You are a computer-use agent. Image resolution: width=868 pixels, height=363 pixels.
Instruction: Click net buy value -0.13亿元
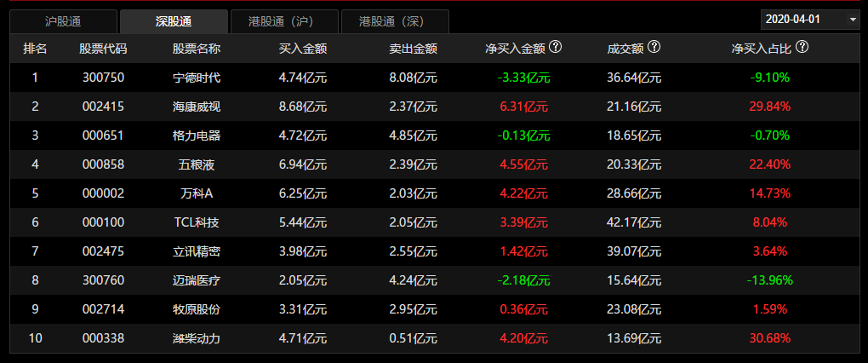point(523,135)
